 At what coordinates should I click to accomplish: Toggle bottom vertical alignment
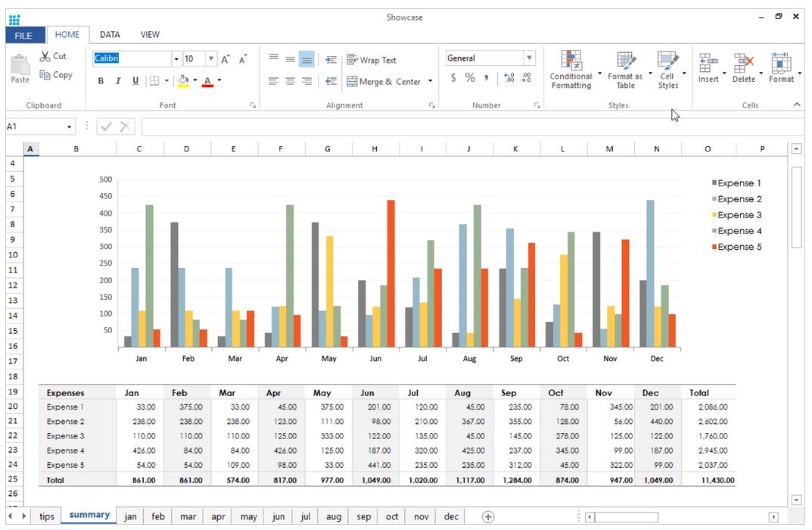point(306,58)
